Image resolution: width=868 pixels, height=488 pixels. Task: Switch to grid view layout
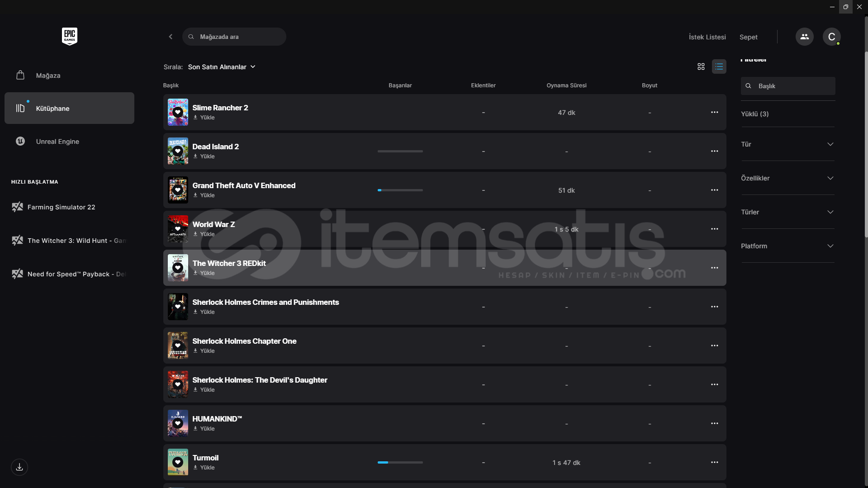coord(701,67)
